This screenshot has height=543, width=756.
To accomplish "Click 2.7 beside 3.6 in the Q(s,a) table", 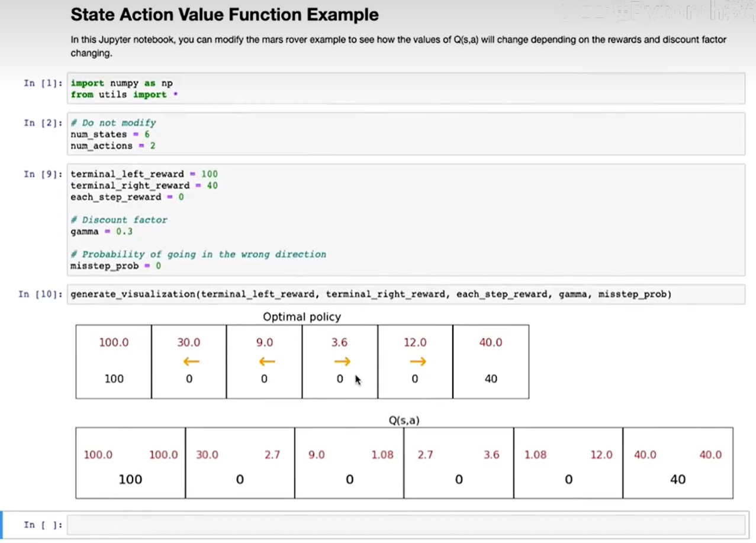I will coord(426,455).
